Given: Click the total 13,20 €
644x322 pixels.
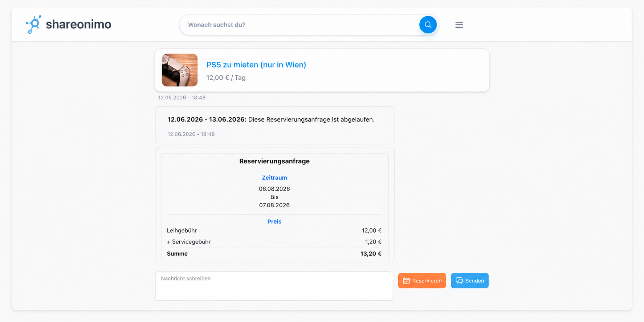Looking at the screenshot, I should [x=371, y=254].
